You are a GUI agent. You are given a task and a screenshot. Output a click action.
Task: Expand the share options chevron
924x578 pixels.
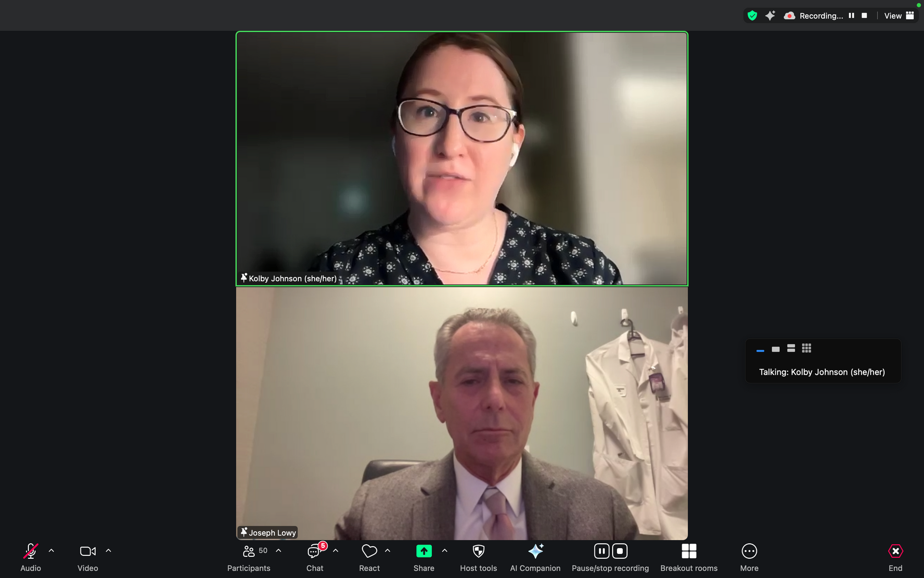[x=445, y=551]
